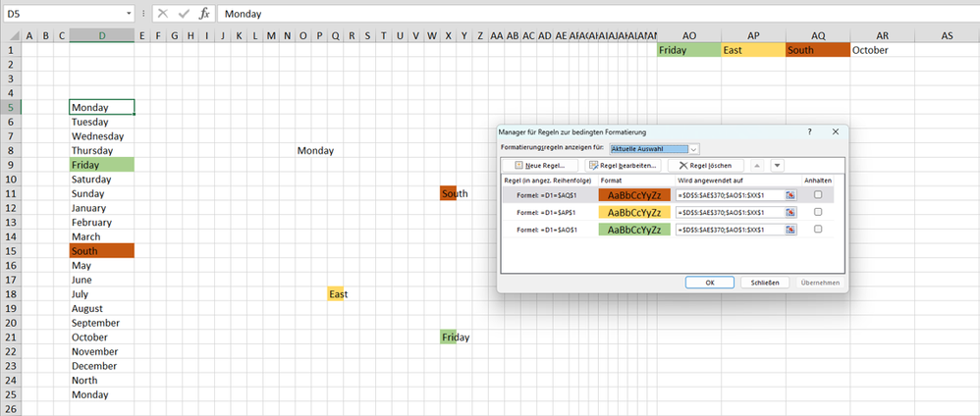The image size is (980, 416).
Task: Select the Friday cell in row 21
Action: pyautogui.click(x=448, y=338)
